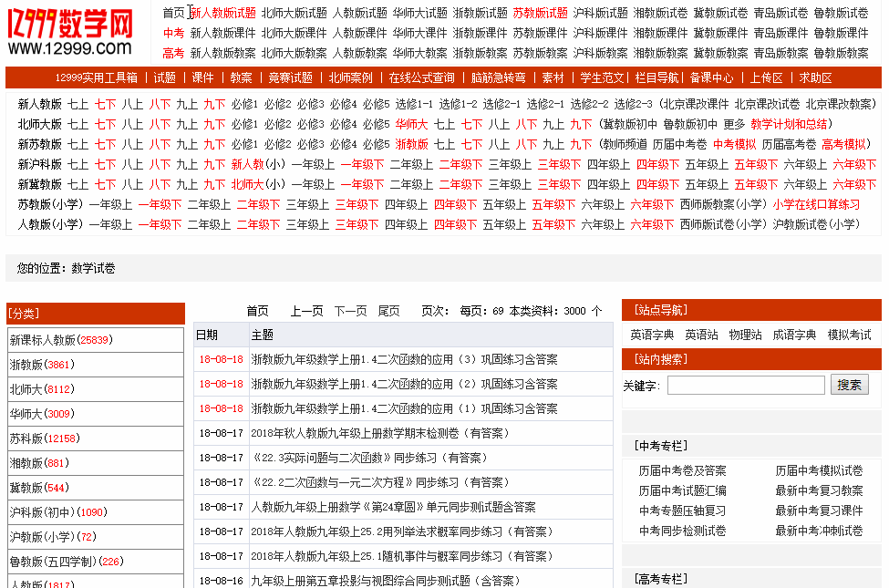Open 教学计划和总结 link
889x588 pixels.
(789, 124)
